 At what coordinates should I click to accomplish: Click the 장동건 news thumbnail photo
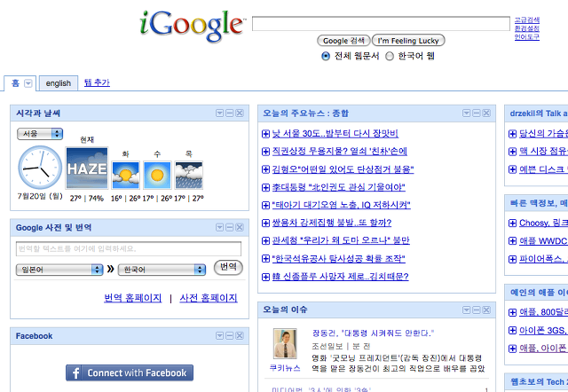285,343
